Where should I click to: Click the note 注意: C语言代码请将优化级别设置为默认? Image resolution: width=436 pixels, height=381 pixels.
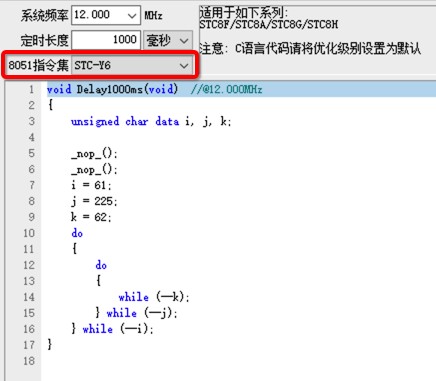tap(310, 49)
